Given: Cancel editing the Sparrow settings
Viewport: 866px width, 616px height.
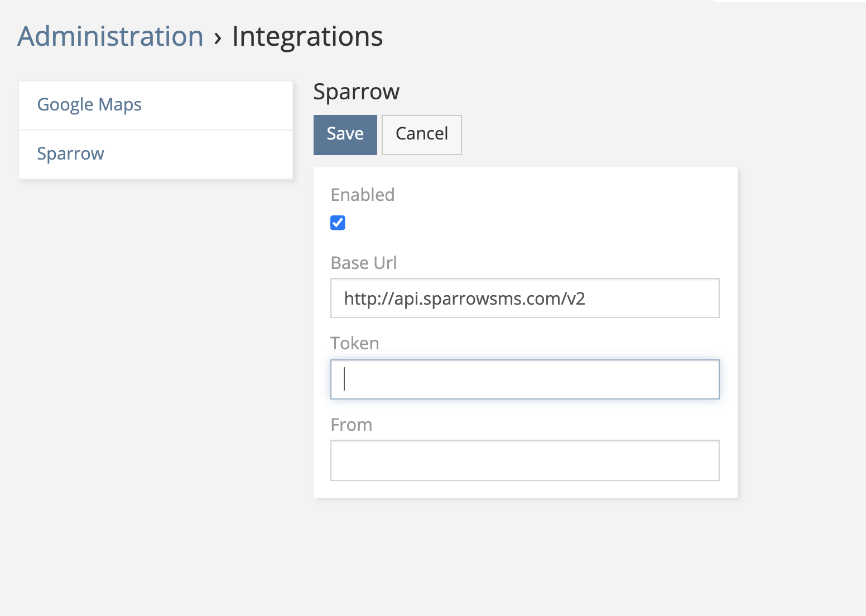Looking at the screenshot, I should (421, 134).
